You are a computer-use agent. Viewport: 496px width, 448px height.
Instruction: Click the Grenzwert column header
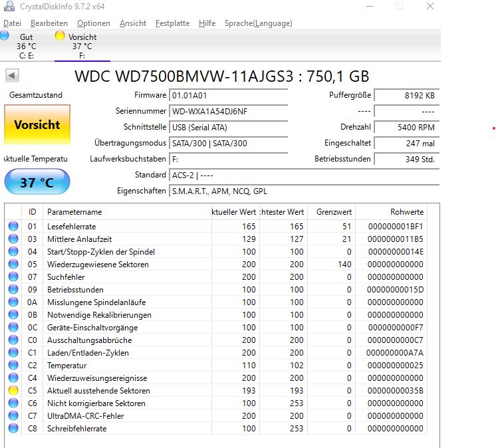pos(331,212)
